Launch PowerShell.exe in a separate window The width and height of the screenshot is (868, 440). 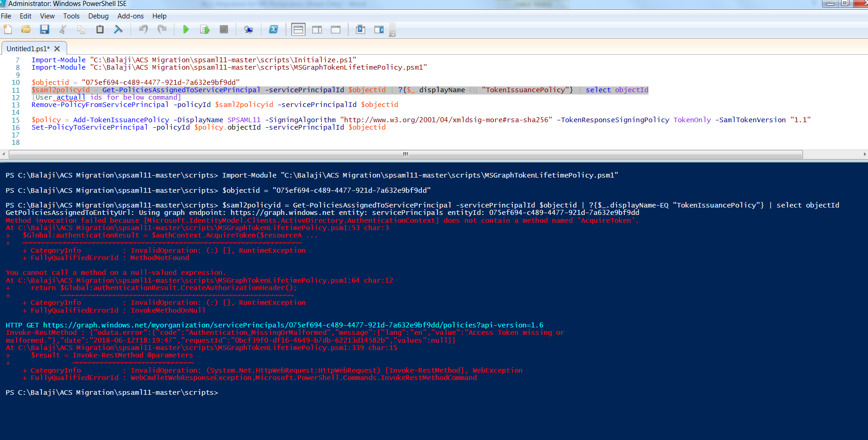pos(273,30)
